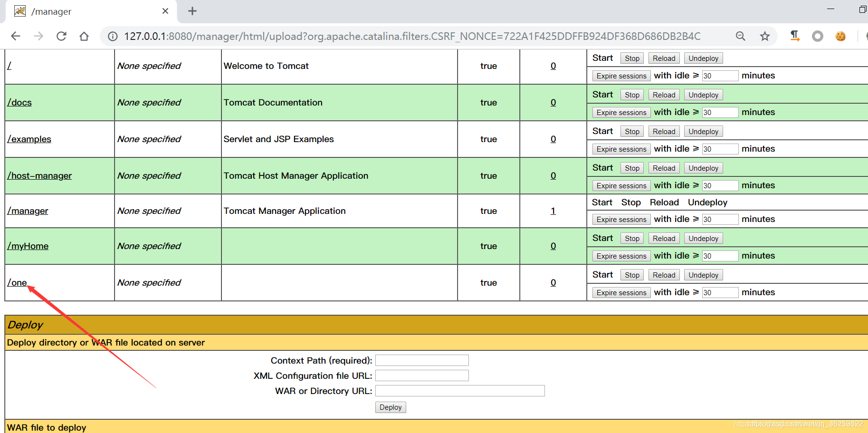Focus the XML Configuration file URL field
868x433 pixels.
422,375
